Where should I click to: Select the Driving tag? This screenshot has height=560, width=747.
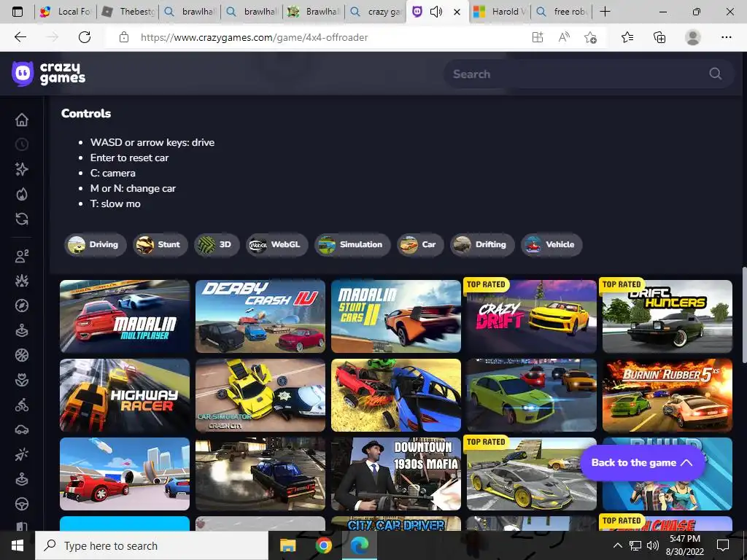(x=95, y=244)
